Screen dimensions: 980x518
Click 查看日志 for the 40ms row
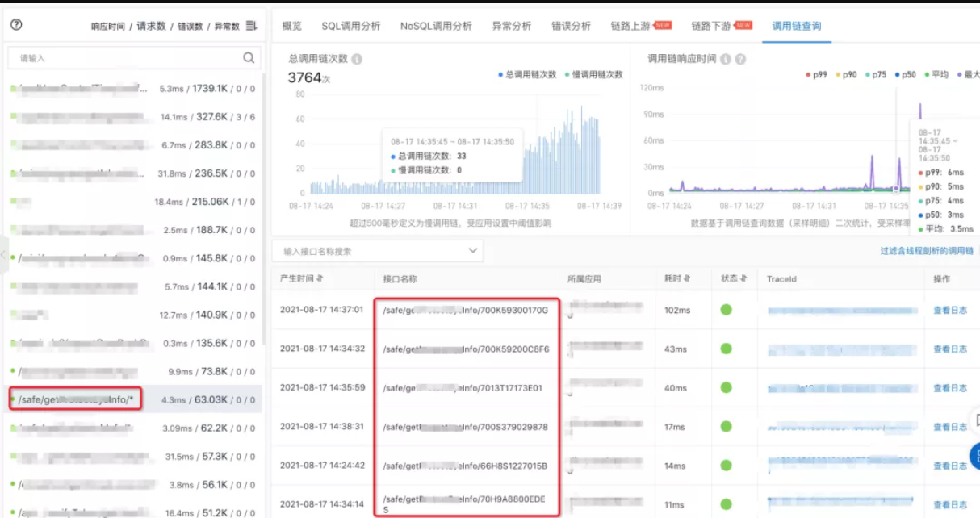(x=950, y=388)
